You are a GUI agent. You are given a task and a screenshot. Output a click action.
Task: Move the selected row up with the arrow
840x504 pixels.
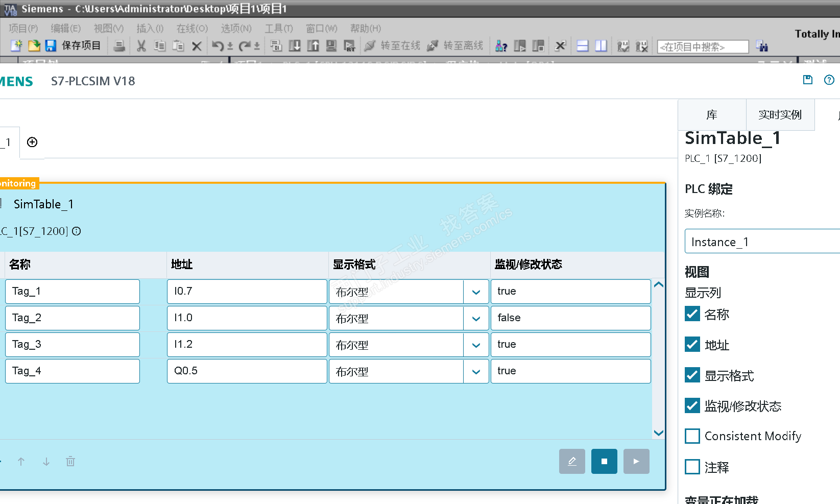coord(21,462)
